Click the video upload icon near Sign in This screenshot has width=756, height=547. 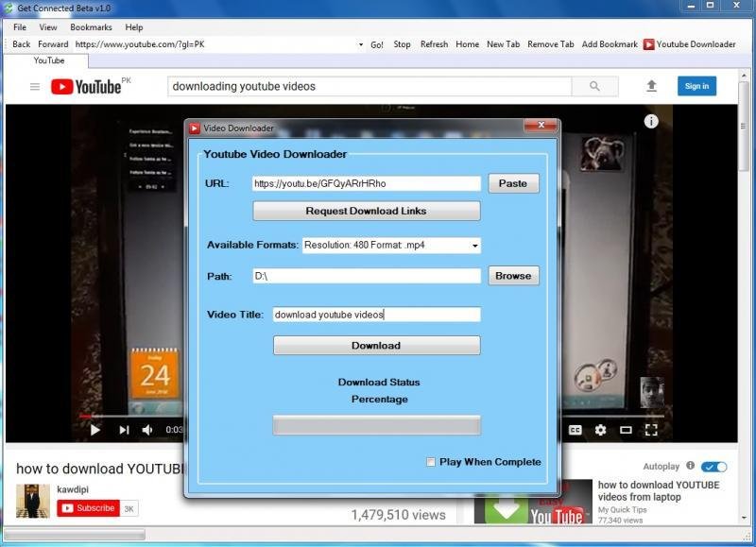[651, 86]
